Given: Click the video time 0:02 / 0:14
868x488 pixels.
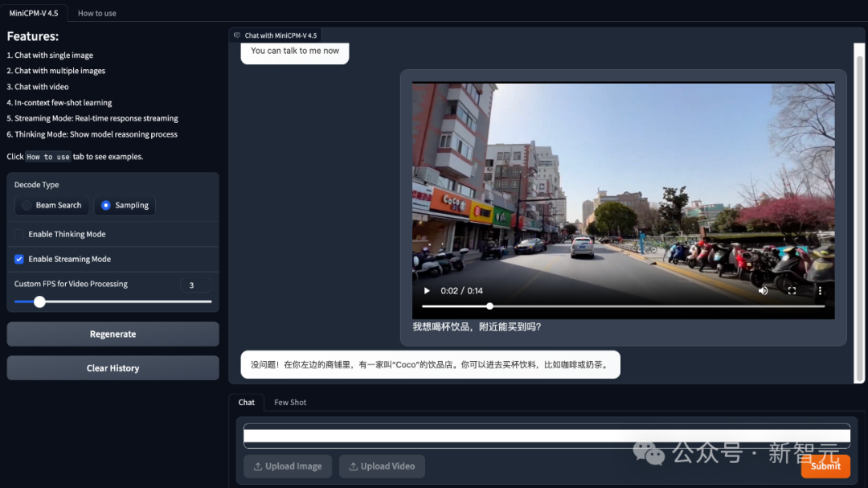Looking at the screenshot, I should tap(461, 291).
